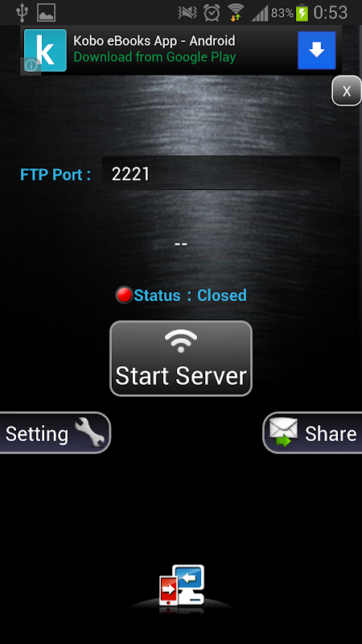Tap the battery indicator in status bar

pyautogui.click(x=302, y=13)
